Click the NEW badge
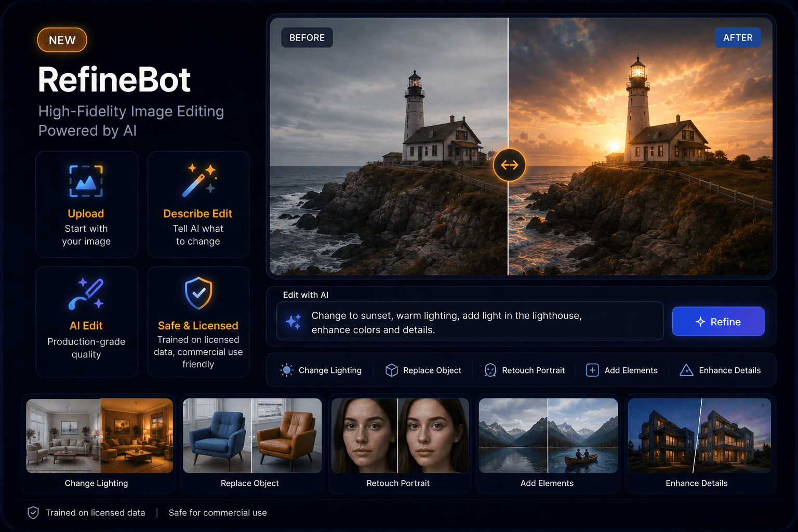The image size is (798, 532). click(62, 40)
